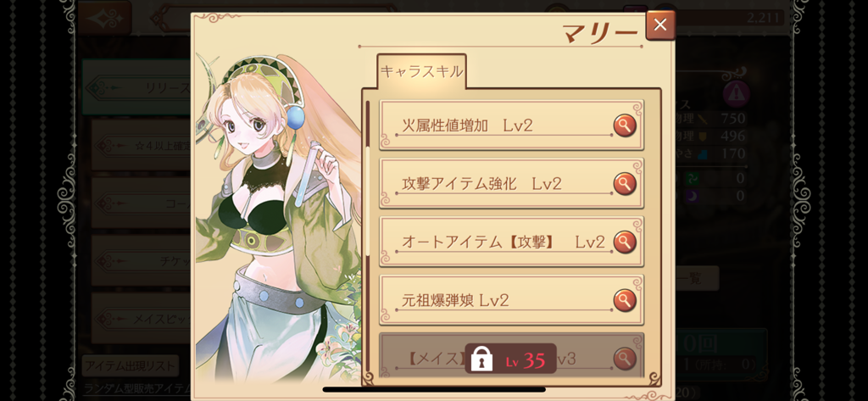Open details magnifier for オートアイテム【攻撃】 Lv2
Image resolution: width=868 pixels, height=401 pixels.
(x=625, y=242)
